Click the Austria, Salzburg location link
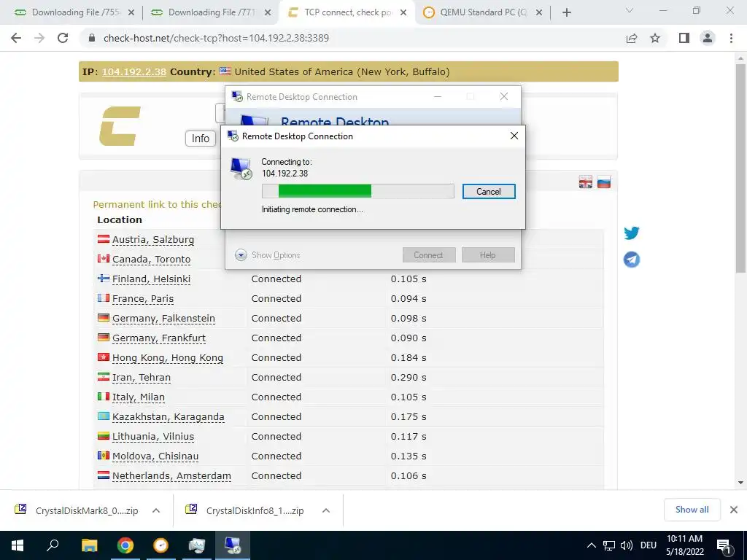The height and width of the screenshot is (560, 747). [153, 239]
